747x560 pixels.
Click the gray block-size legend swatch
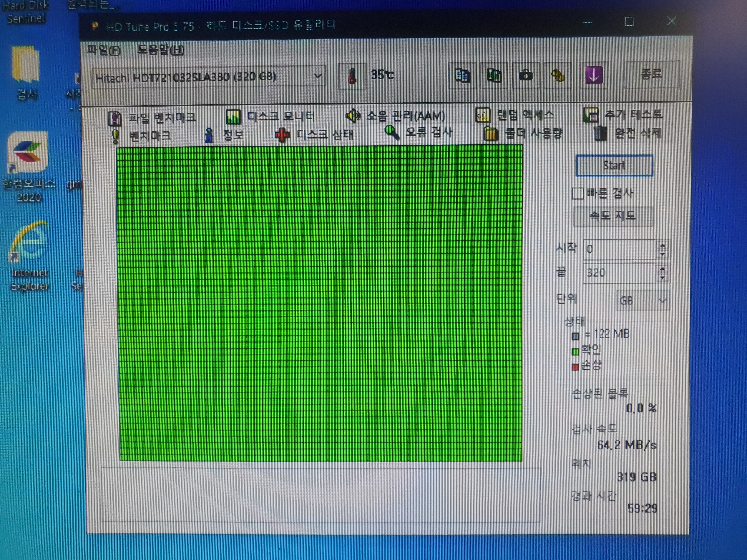click(x=575, y=336)
